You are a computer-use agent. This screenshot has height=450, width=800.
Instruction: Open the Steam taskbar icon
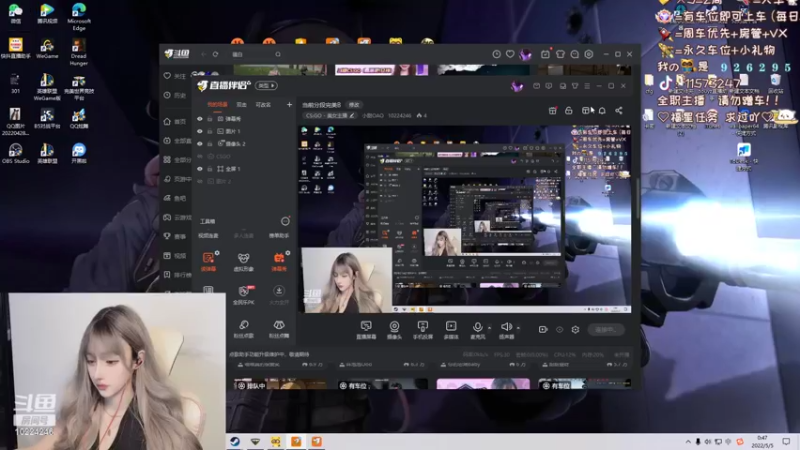(235, 442)
